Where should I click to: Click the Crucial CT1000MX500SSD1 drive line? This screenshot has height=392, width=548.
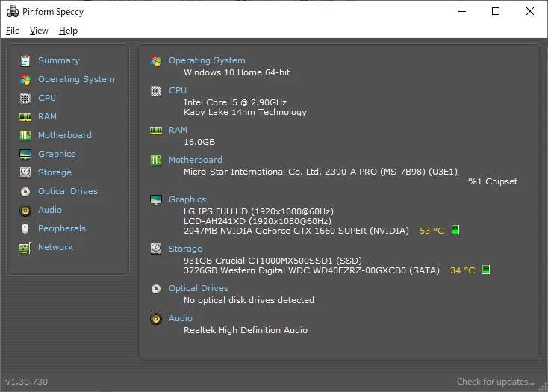(273, 261)
